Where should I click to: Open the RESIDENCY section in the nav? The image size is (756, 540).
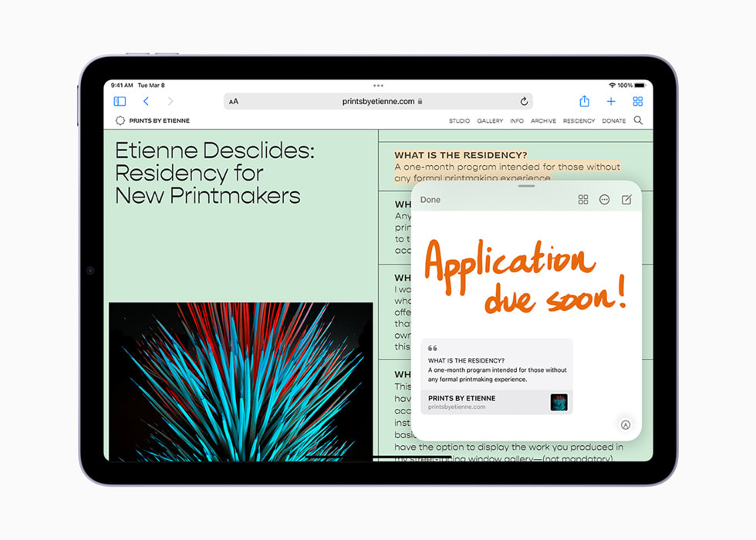579,120
